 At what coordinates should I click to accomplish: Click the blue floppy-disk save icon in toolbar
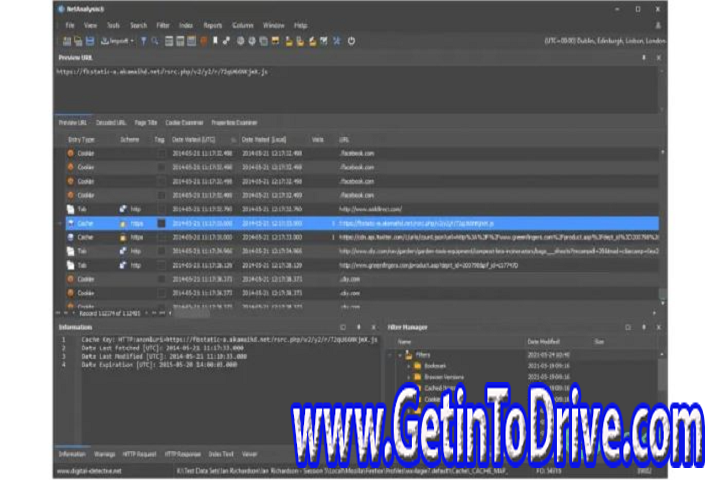[x=90, y=41]
